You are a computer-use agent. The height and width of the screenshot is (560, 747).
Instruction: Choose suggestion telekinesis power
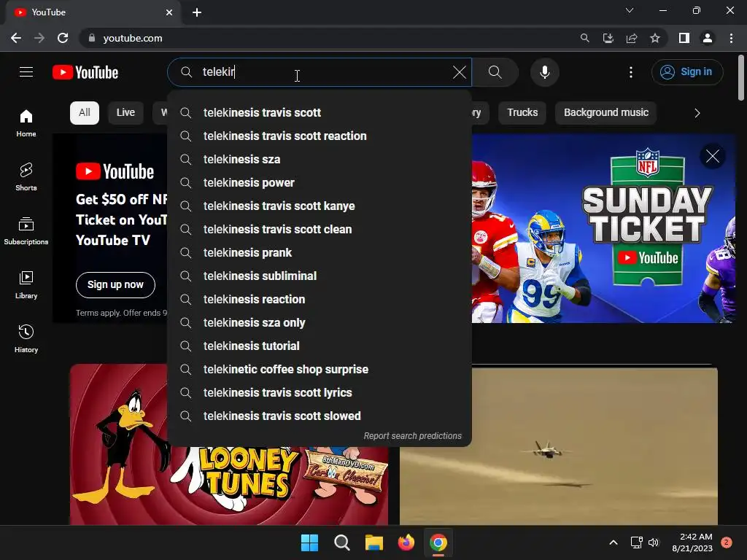pyautogui.click(x=320, y=182)
